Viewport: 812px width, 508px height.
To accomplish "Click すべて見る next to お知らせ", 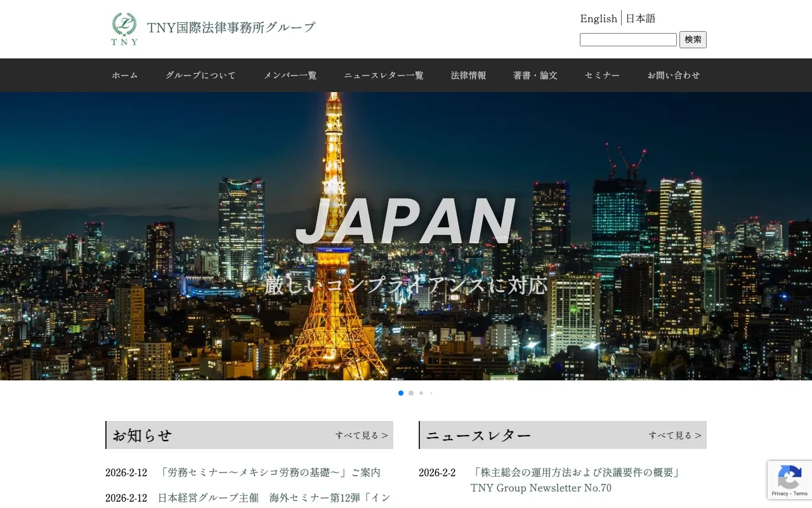I will [360, 434].
